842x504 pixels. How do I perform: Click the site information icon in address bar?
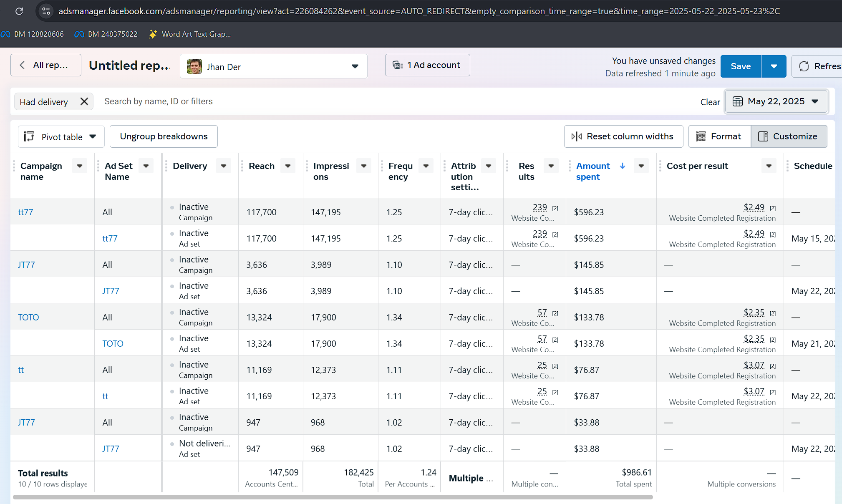pyautogui.click(x=46, y=11)
